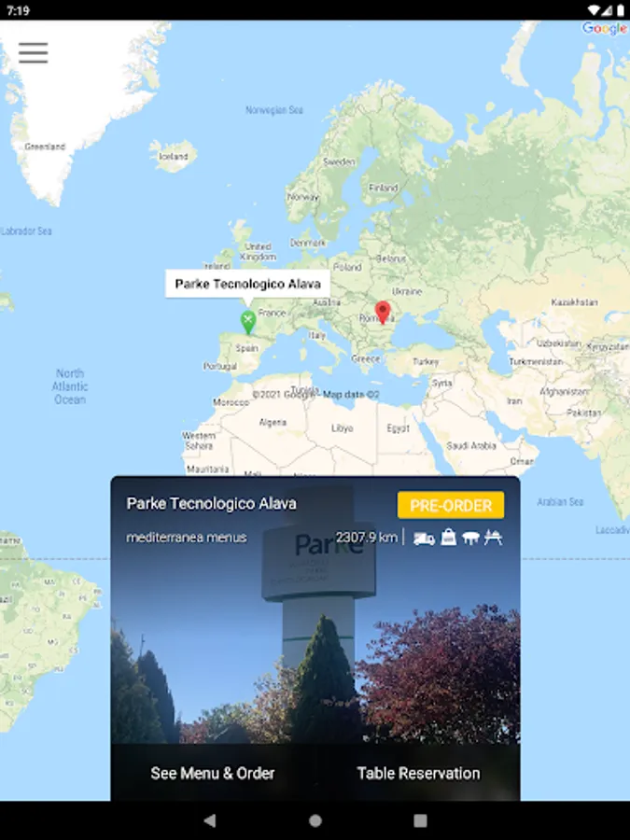Image resolution: width=630 pixels, height=840 pixels.
Task: Tap the Android recent apps button
Action: [x=421, y=820]
